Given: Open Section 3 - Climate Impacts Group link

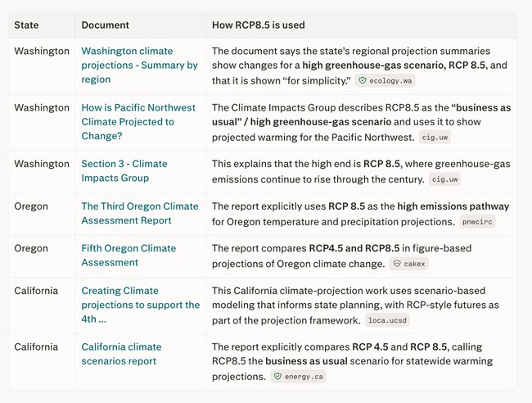Looking at the screenshot, I should [124, 170].
